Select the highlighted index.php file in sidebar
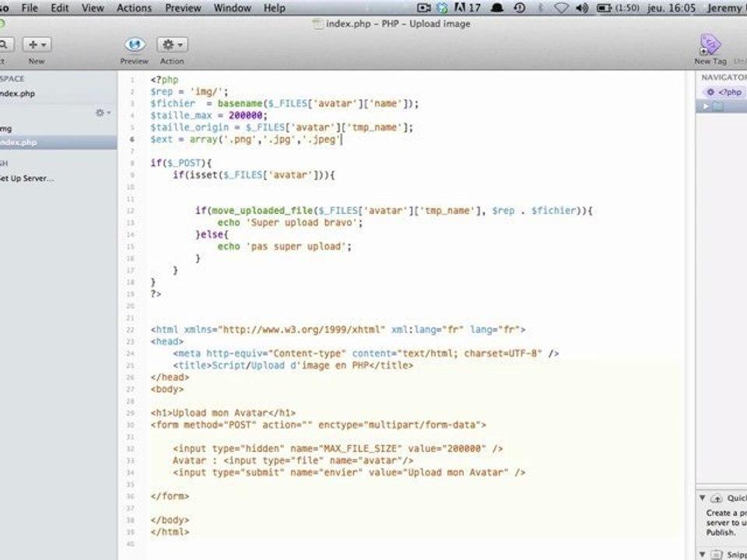 click(x=58, y=142)
